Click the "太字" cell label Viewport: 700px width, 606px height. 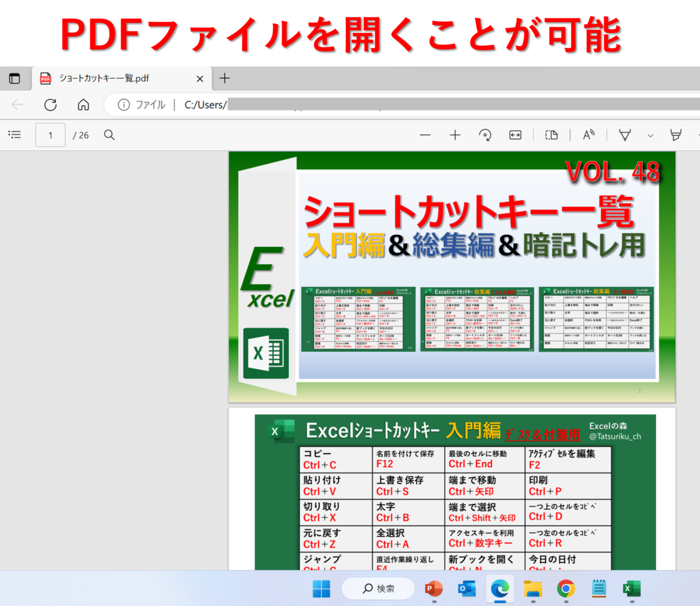coord(386,506)
